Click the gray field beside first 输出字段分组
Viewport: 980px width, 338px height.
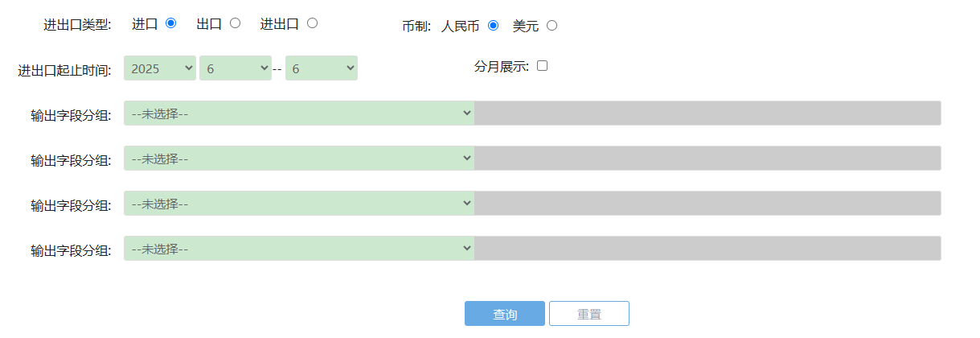point(707,113)
